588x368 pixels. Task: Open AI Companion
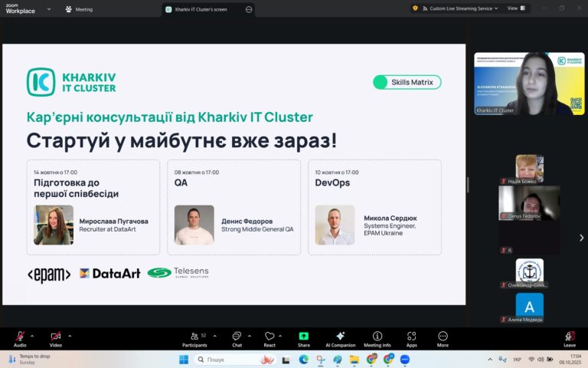pyautogui.click(x=341, y=339)
